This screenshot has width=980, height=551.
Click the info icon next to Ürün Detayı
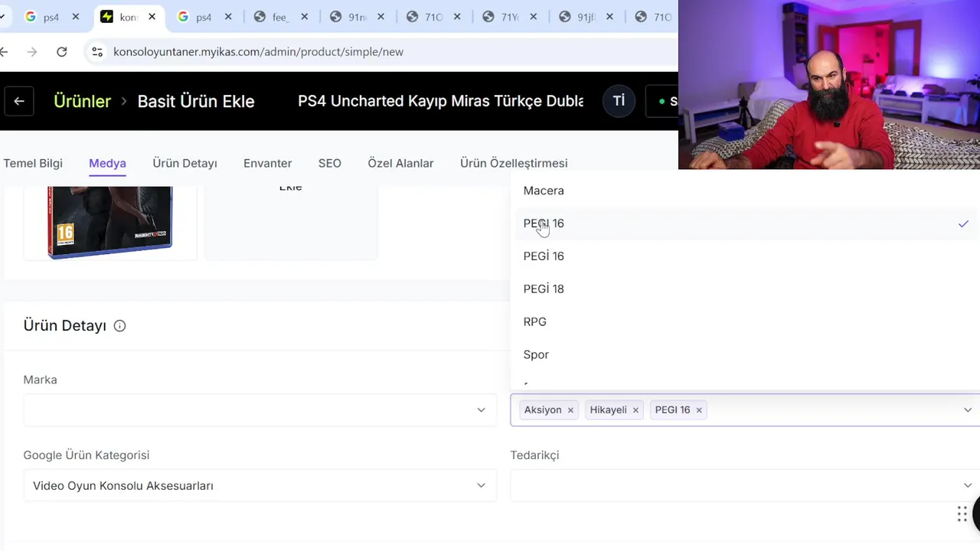119,326
